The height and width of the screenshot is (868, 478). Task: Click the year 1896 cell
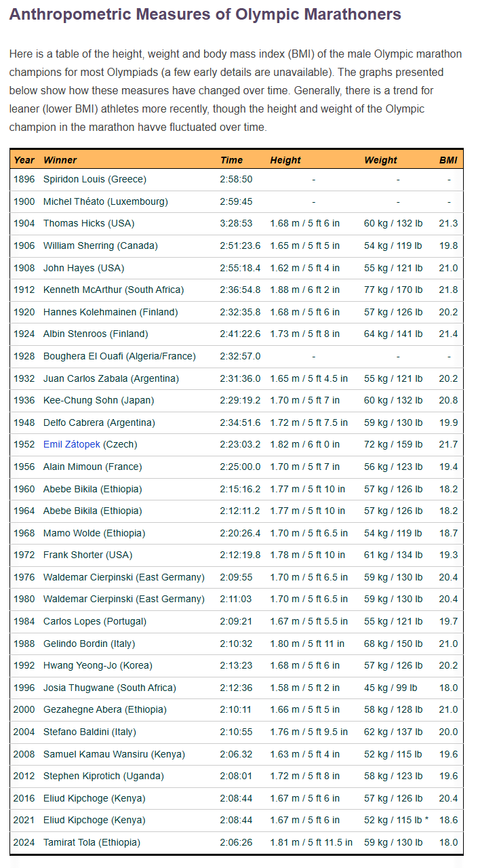point(24,179)
